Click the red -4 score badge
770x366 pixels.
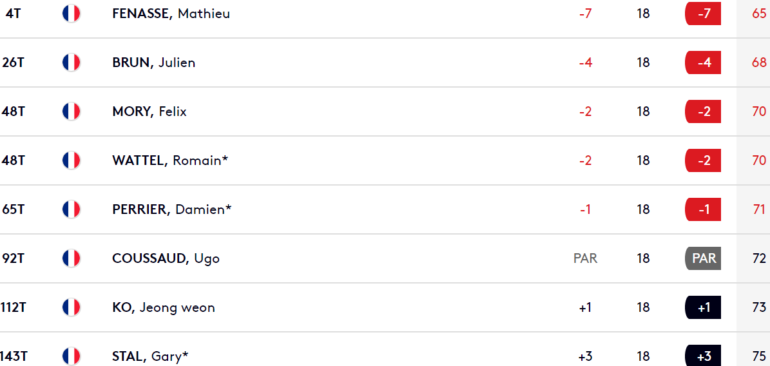tap(703, 62)
